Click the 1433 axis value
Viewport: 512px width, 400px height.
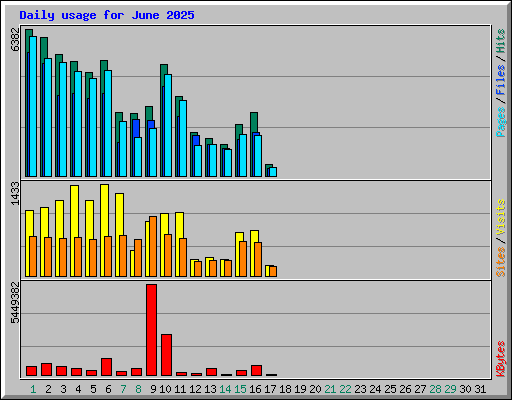point(15,194)
